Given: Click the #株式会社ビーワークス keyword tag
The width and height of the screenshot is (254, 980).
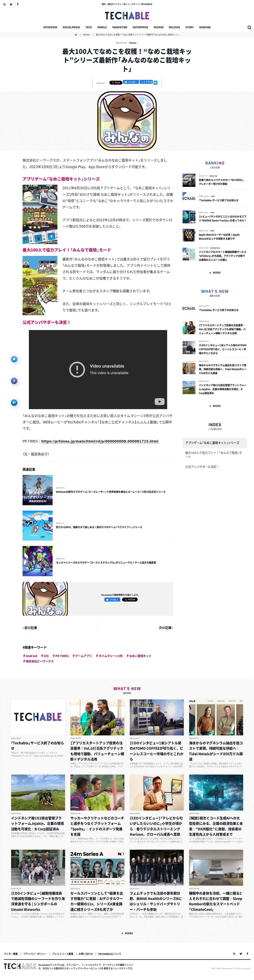Looking at the screenshot, I should click(x=38, y=661).
